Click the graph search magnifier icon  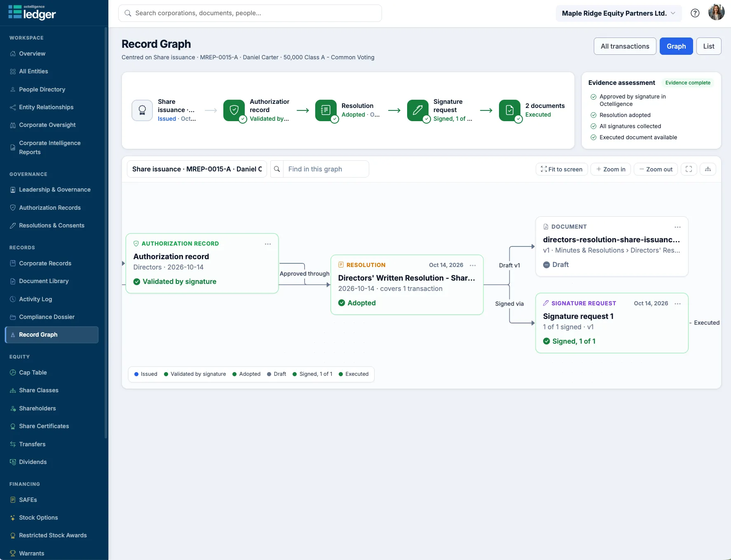point(277,169)
